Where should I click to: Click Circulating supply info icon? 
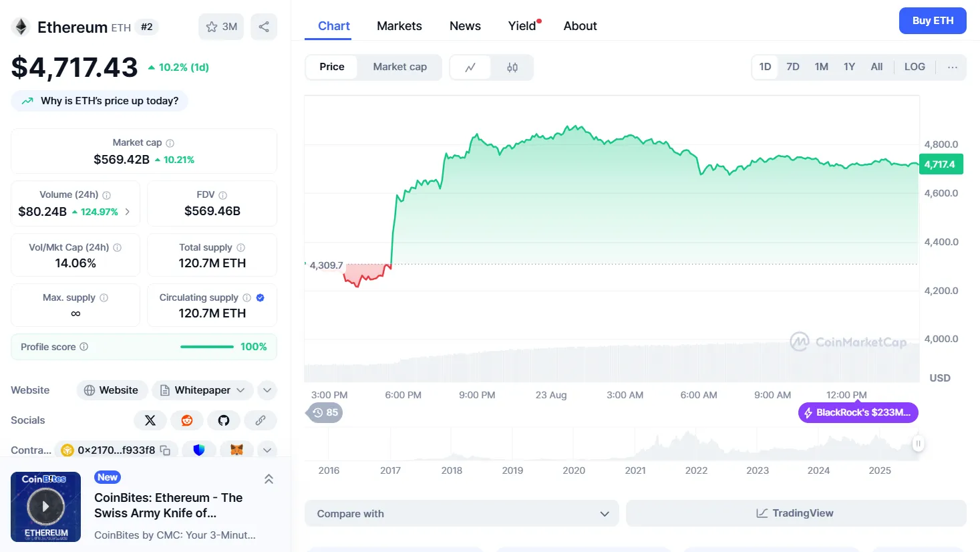click(x=247, y=297)
